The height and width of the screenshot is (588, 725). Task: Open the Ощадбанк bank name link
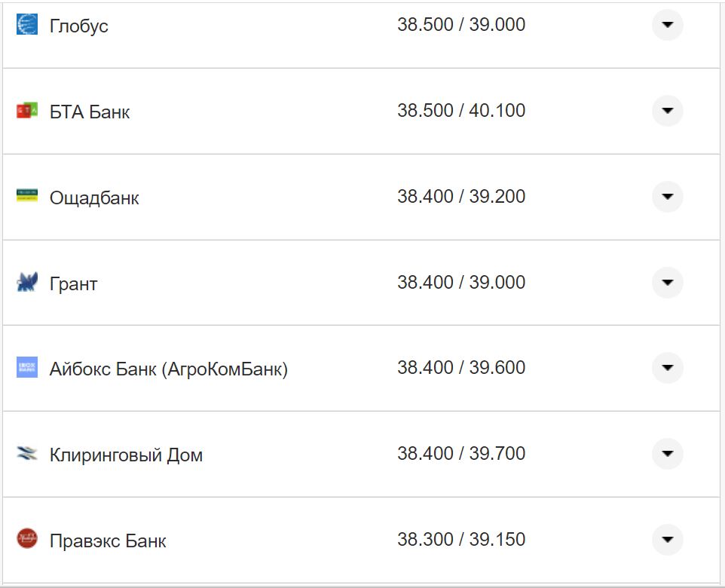tap(94, 198)
